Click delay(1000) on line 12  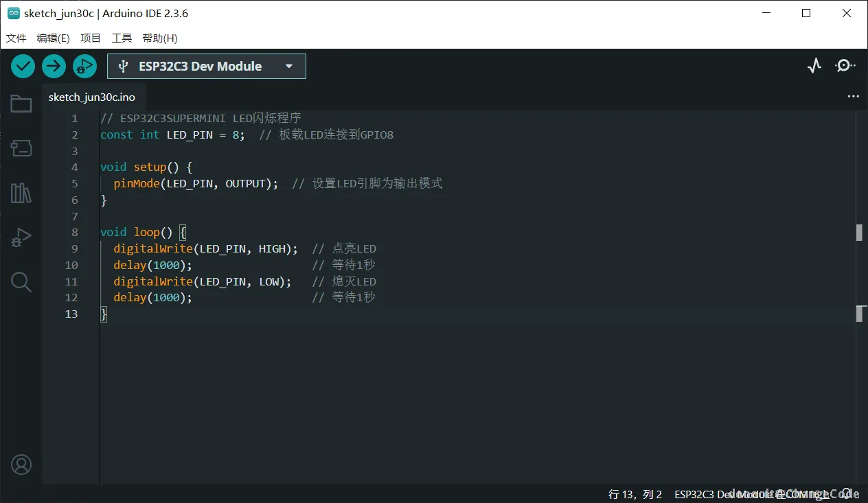point(153,297)
